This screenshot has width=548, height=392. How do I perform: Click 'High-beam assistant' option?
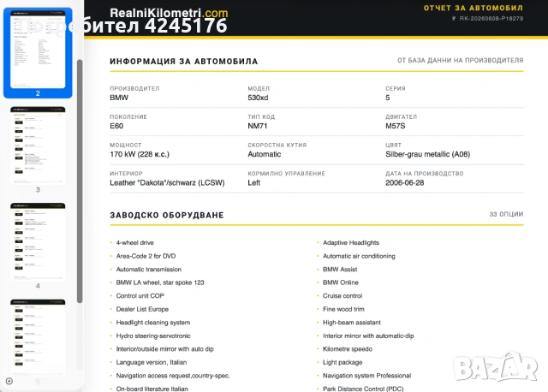tap(352, 323)
